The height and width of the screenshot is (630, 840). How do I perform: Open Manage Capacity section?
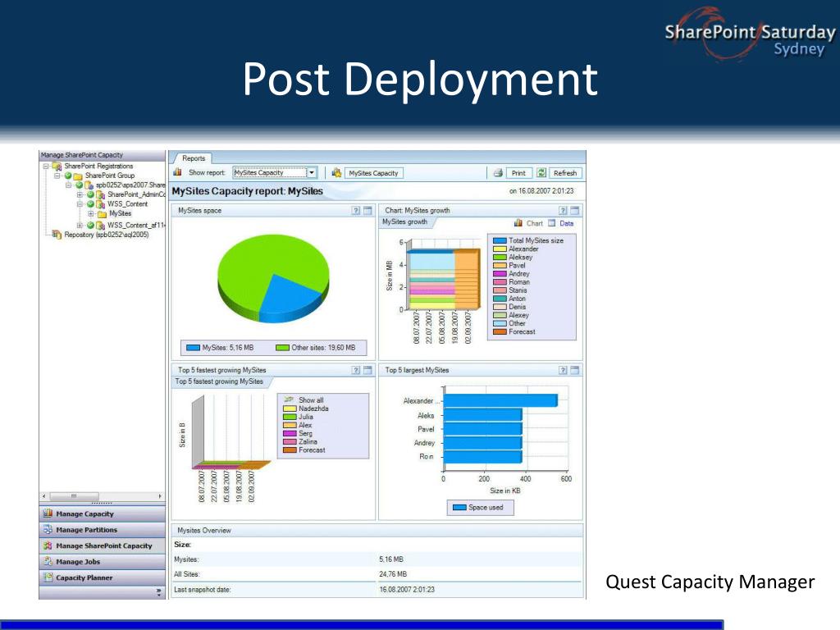click(x=102, y=514)
